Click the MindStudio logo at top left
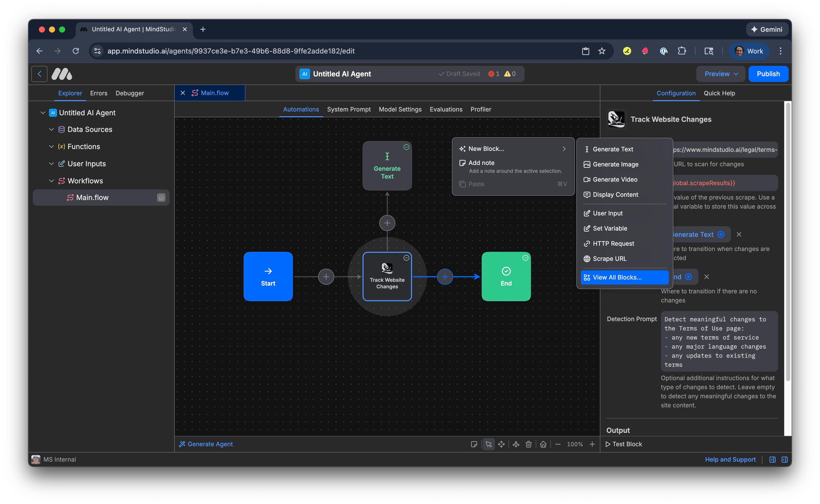 click(x=62, y=74)
